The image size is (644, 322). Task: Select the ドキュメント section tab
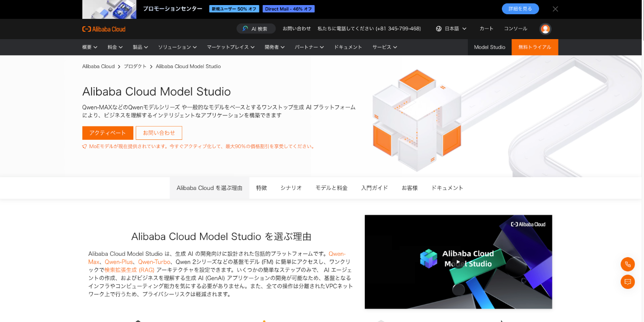447,188
